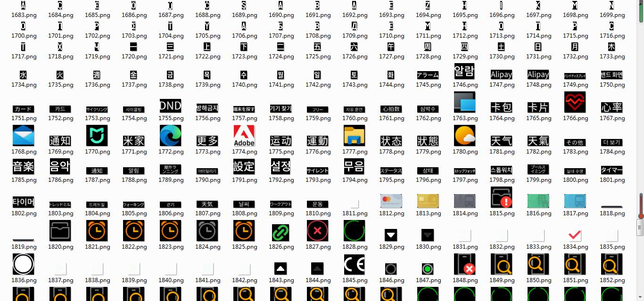Select the green chain link icon 1826.png
The width and height of the screenshot is (644, 301).
281,233
